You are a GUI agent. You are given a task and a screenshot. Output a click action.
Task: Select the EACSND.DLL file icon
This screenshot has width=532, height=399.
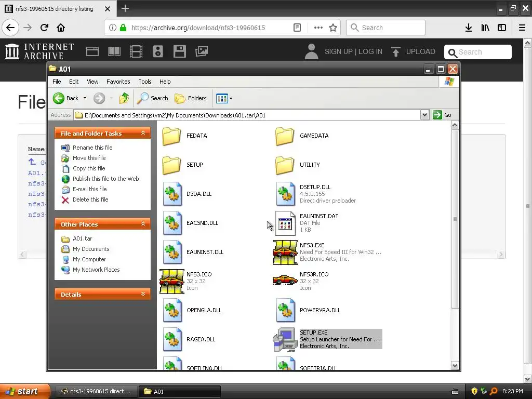(x=172, y=223)
